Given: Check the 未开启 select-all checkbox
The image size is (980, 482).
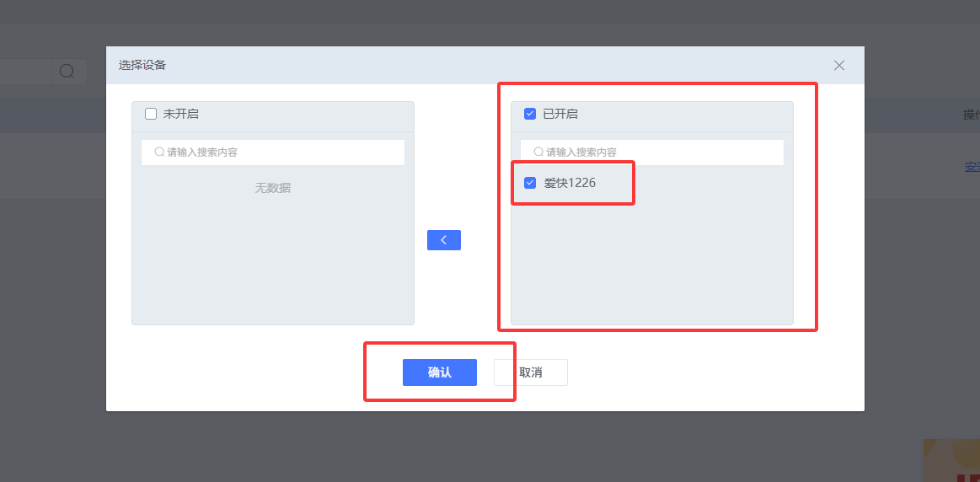Looking at the screenshot, I should [151, 114].
